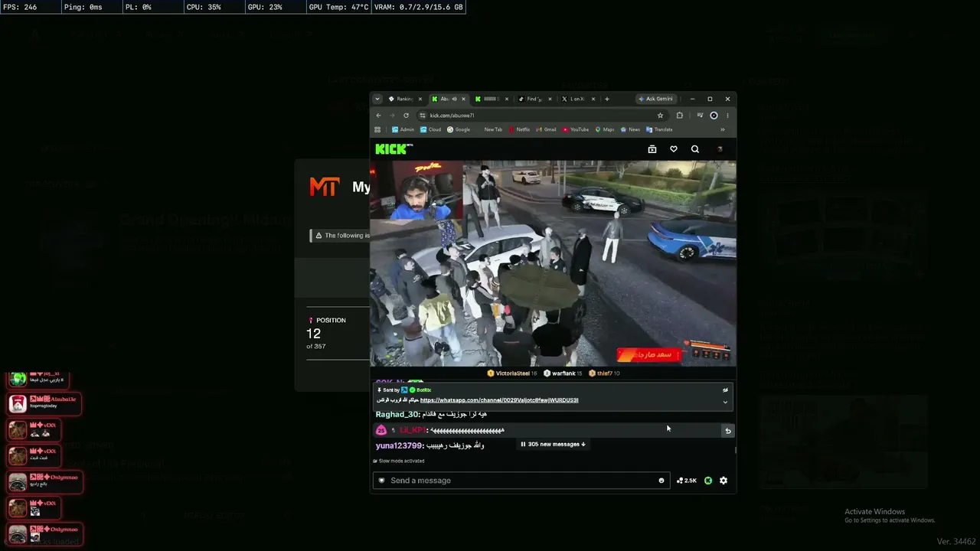980x551 pixels.
Task: Click the Alzubai3e message in overlay chat
Action: click(x=43, y=403)
